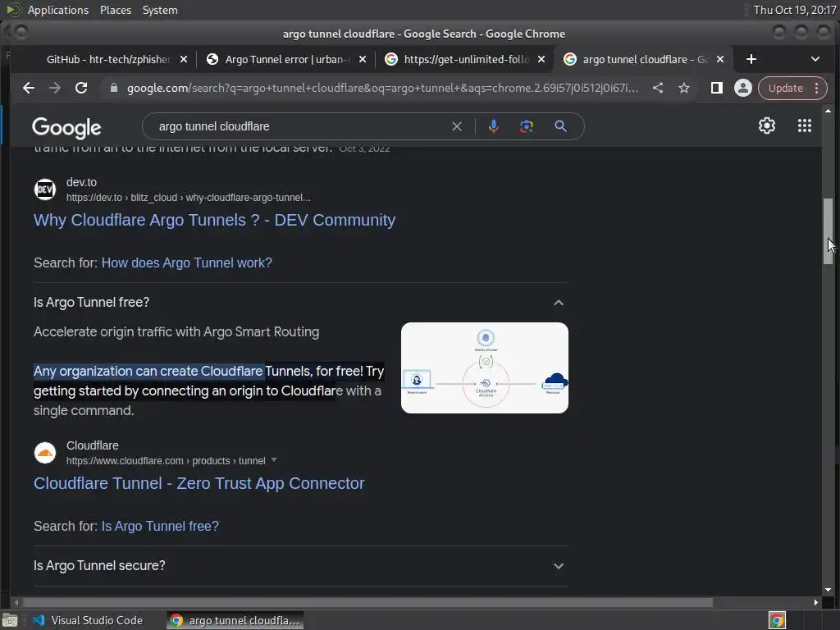The height and width of the screenshot is (630, 840).
Task: Open the System menu
Action: [x=160, y=10]
